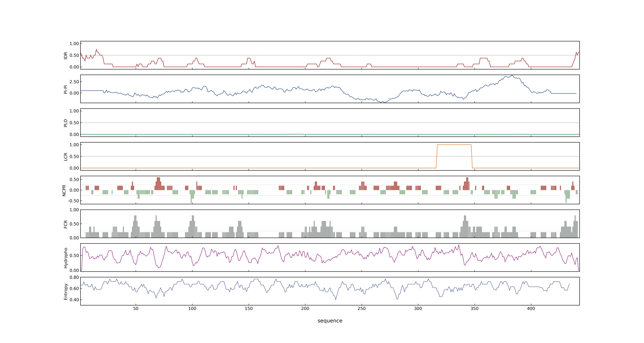Click the 0.00 tick of the LCR panel
644x343 pixels.
tap(74, 168)
